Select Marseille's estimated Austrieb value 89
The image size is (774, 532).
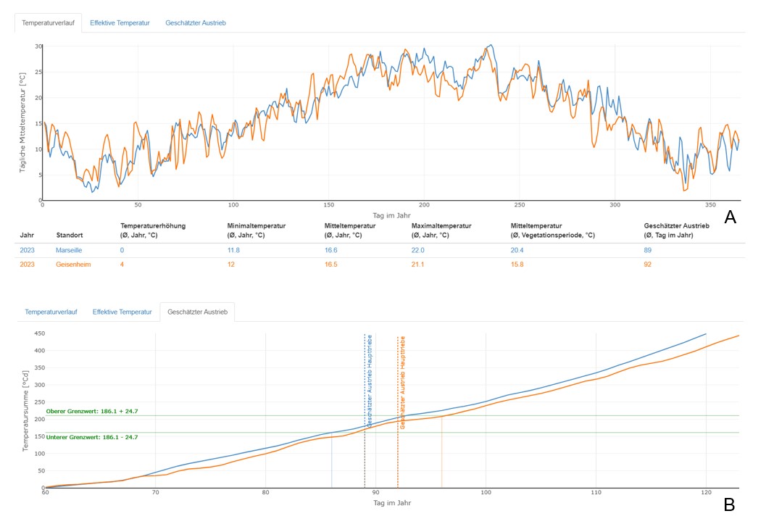click(648, 250)
